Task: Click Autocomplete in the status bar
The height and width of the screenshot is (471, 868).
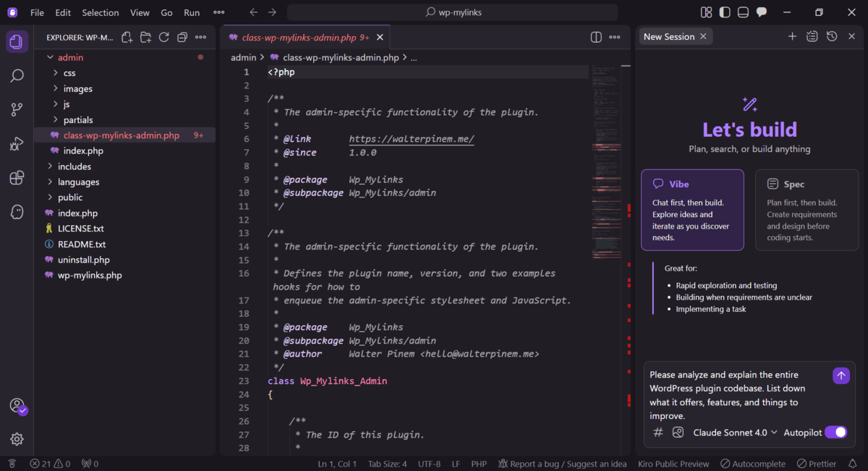Action: pos(752,464)
